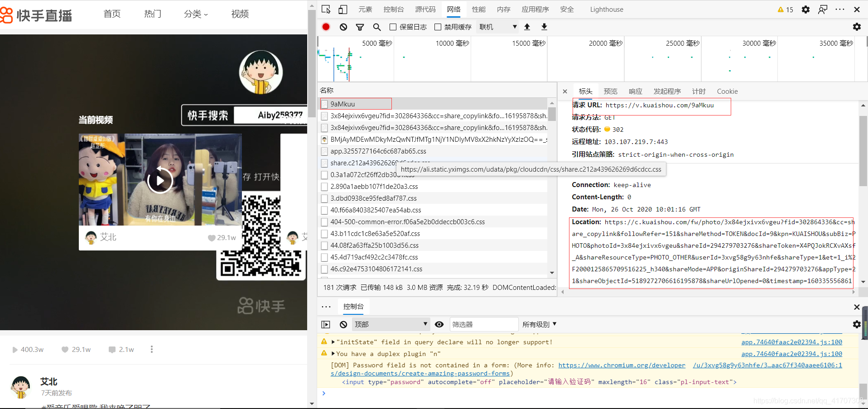
Task: Play the current video thumbnail
Action: pos(160,180)
